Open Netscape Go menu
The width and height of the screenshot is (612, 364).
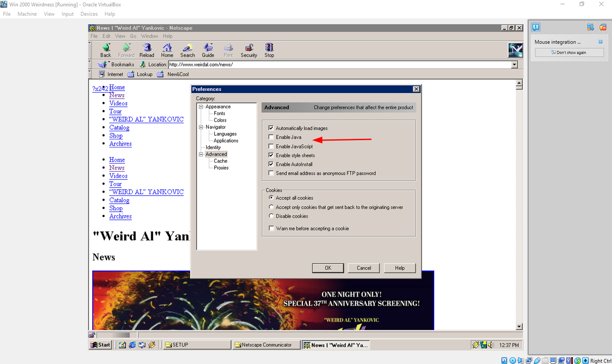[x=133, y=36]
